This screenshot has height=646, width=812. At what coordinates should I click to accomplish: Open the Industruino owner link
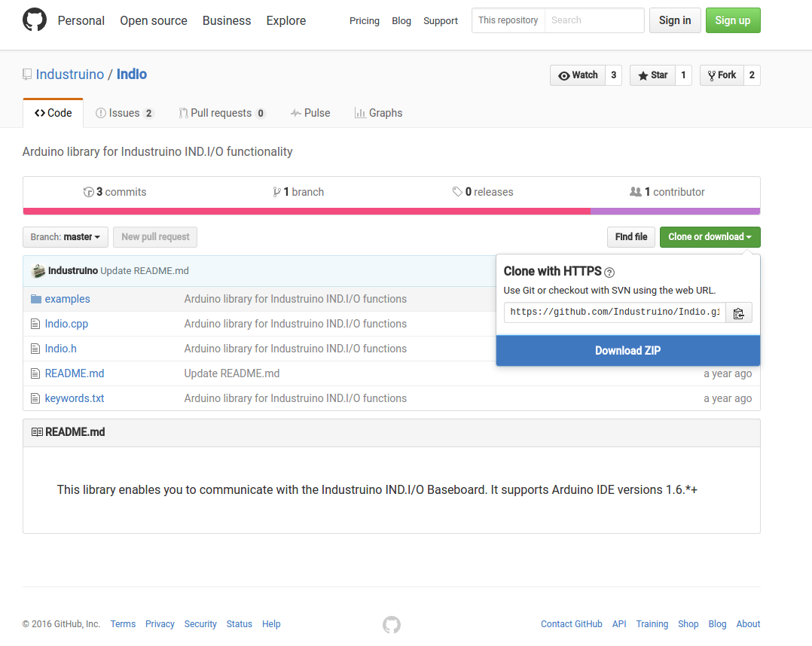(70, 75)
